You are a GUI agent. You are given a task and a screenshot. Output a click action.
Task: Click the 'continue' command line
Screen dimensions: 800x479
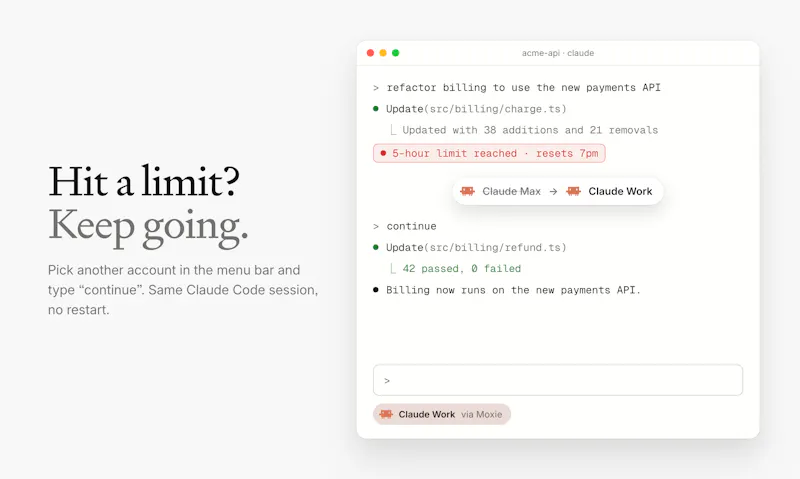coord(411,226)
